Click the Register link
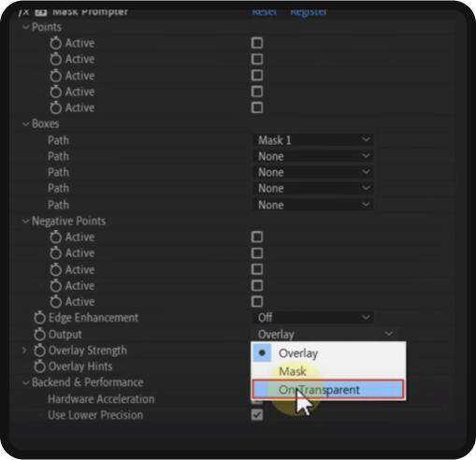 click(309, 12)
